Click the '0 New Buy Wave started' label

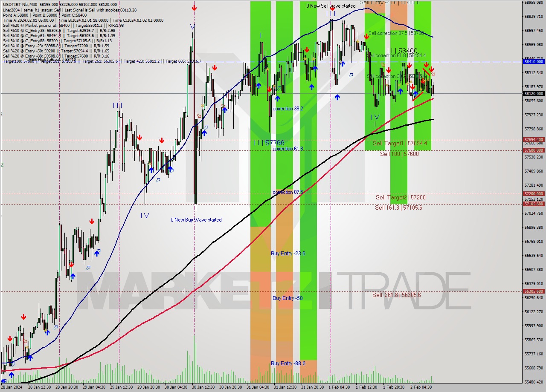196,220
